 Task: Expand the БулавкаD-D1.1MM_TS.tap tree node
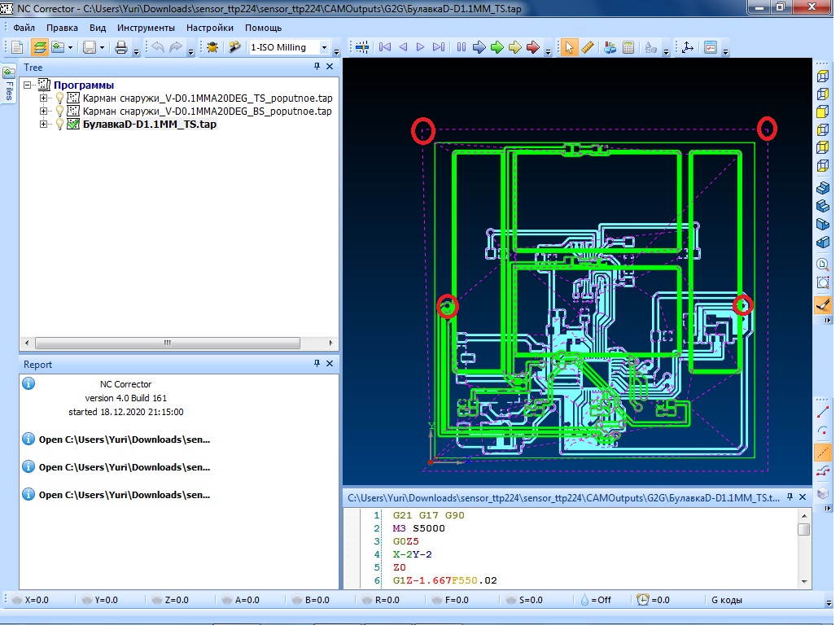click(x=44, y=125)
